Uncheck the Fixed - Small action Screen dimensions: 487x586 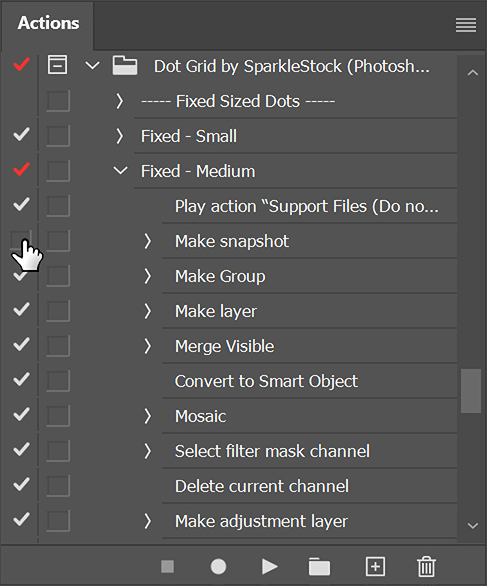(x=21, y=135)
